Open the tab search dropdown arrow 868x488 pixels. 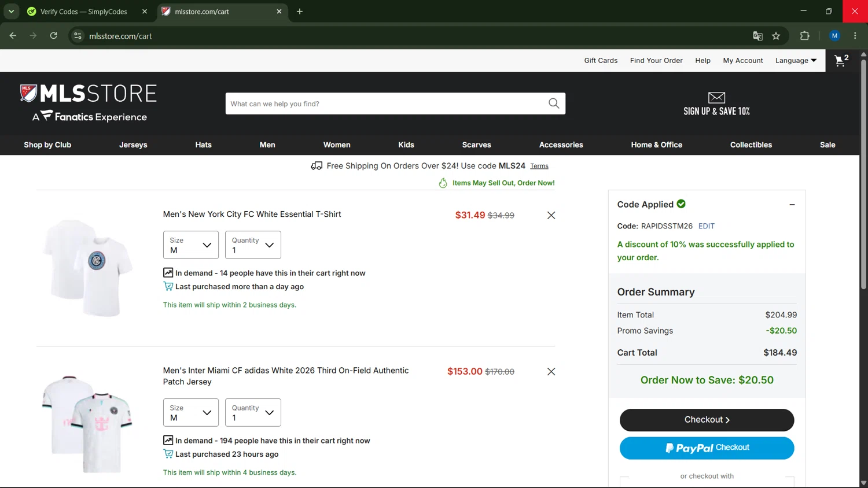click(11, 12)
